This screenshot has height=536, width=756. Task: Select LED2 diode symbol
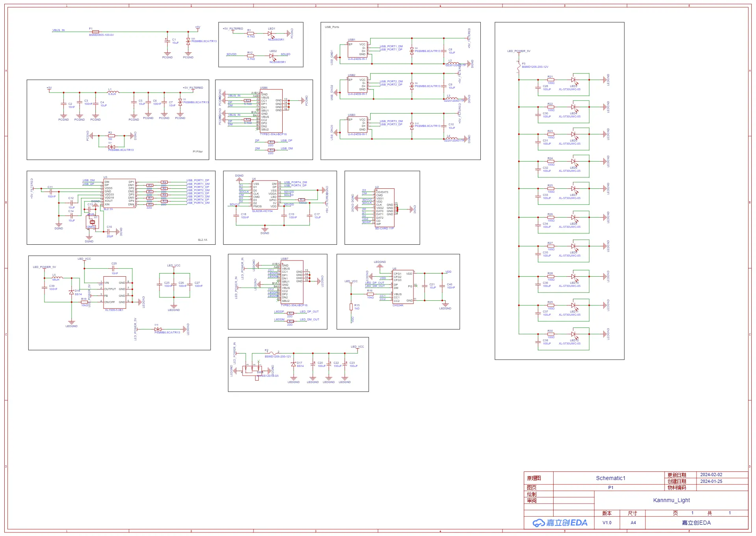(x=272, y=56)
